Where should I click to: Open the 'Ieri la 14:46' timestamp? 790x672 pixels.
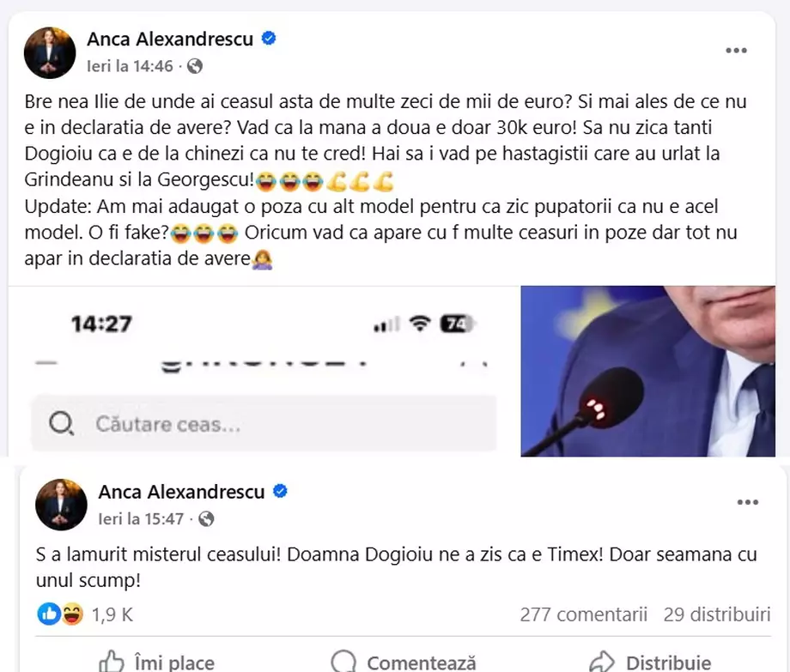coord(130,66)
